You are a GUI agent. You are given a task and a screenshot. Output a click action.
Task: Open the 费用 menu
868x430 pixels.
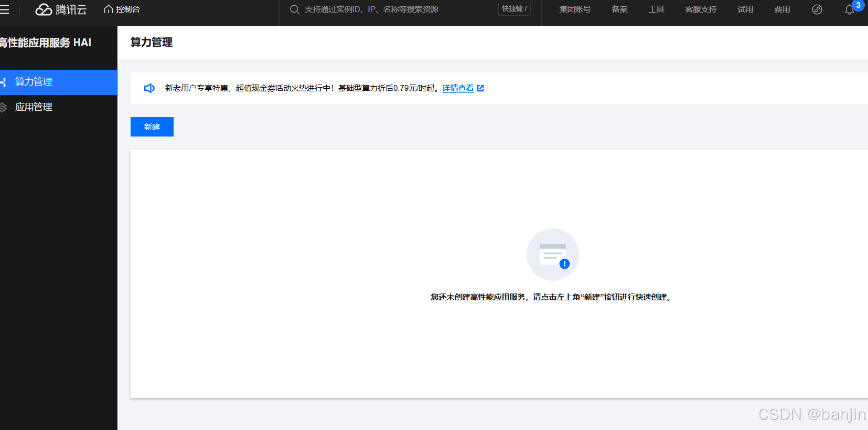click(x=782, y=9)
